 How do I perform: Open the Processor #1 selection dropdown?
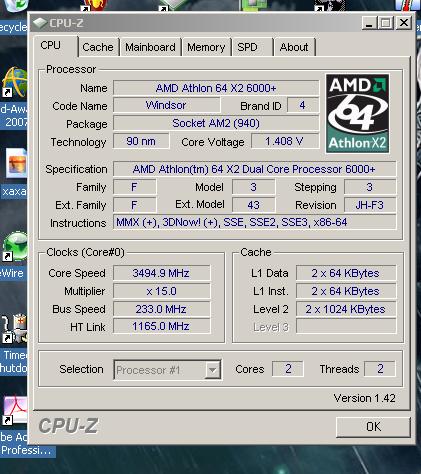(x=167, y=370)
